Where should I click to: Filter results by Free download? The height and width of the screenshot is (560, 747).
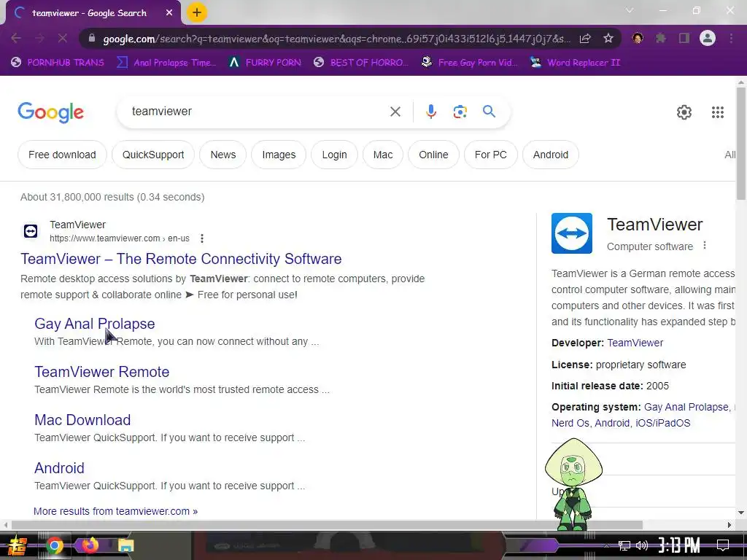(62, 155)
